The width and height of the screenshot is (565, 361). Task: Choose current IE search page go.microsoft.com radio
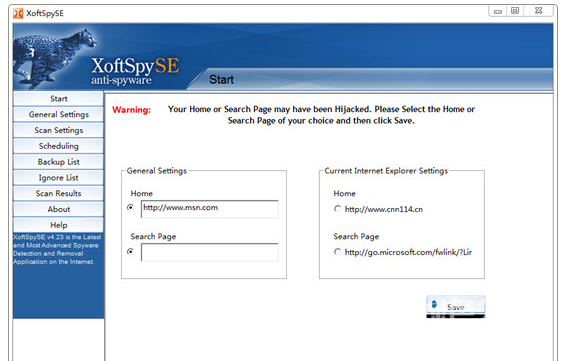coord(337,251)
